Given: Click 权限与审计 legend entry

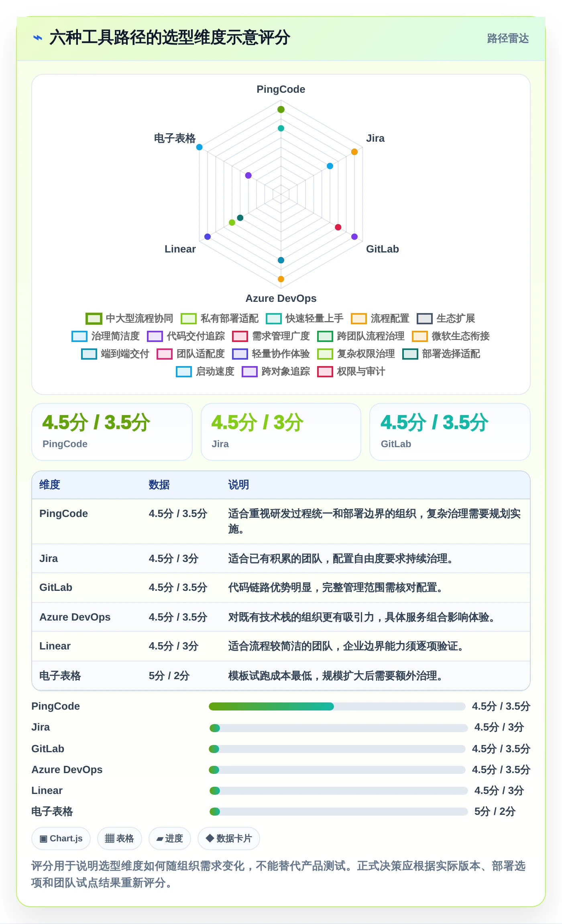Looking at the screenshot, I should 351,371.
